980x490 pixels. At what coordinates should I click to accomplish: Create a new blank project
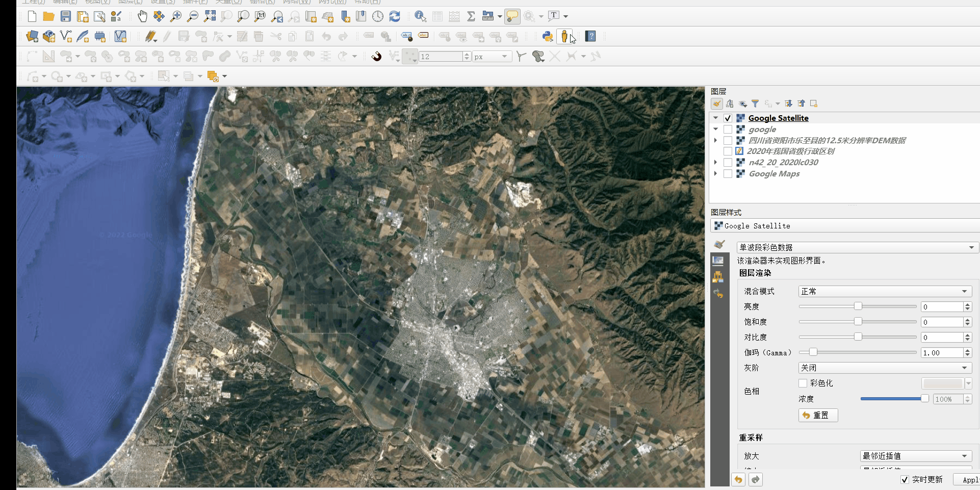32,16
